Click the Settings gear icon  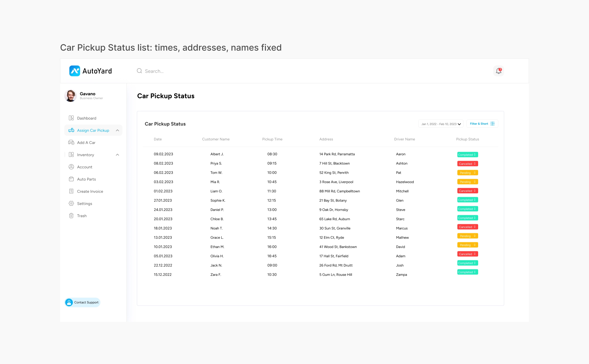(x=71, y=203)
